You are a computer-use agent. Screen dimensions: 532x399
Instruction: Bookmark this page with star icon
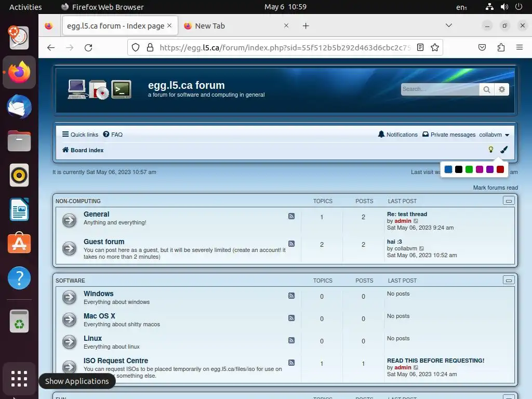tap(435, 47)
